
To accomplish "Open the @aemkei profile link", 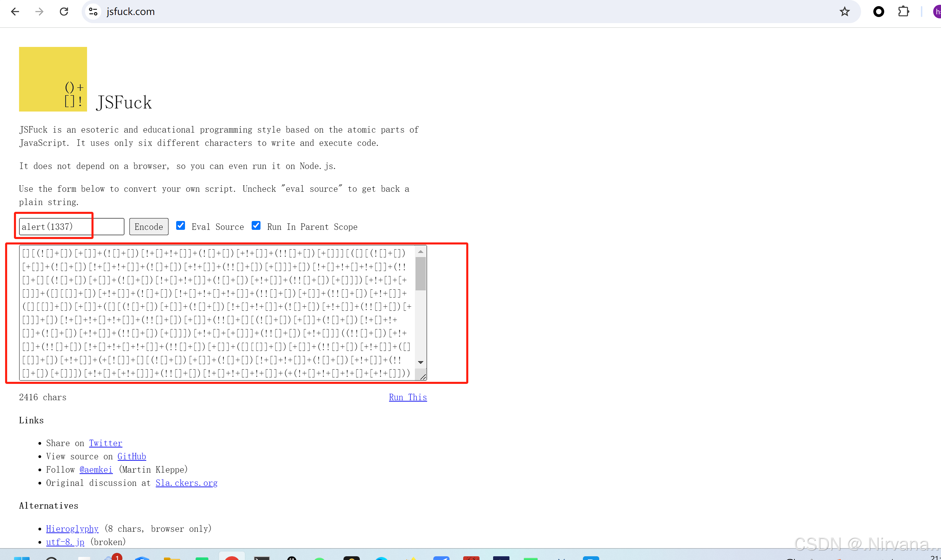I will [96, 470].
